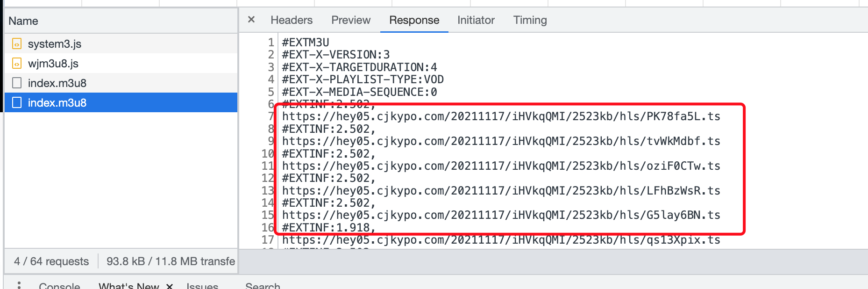The height and width of the screenshot is (289, 868).
Task: Click the system3.js script file icon
Action: pos(17,44)
